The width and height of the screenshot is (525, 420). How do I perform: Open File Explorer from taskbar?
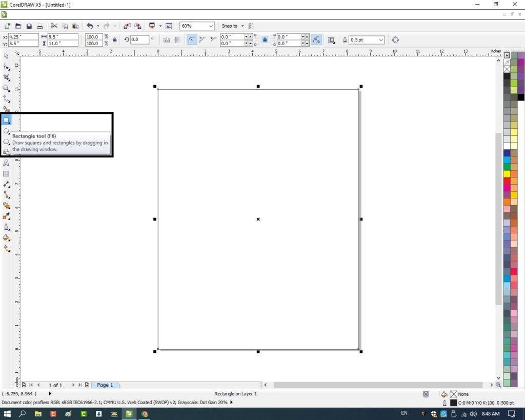[x=38, y=414]
